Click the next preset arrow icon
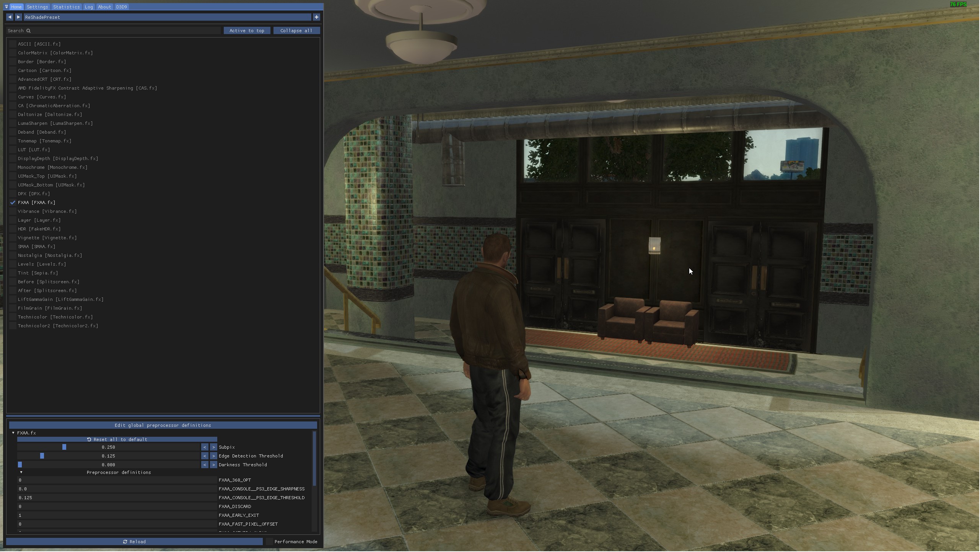This screenshot has height=552, width=980. [x=18, y=17]
